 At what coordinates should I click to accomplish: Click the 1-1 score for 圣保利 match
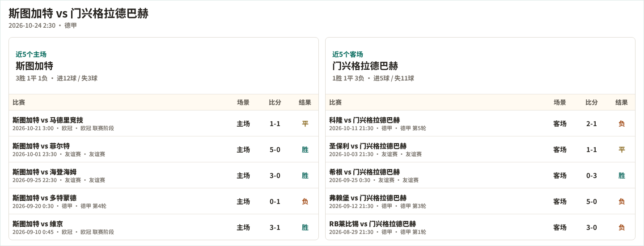pos(592,149)
